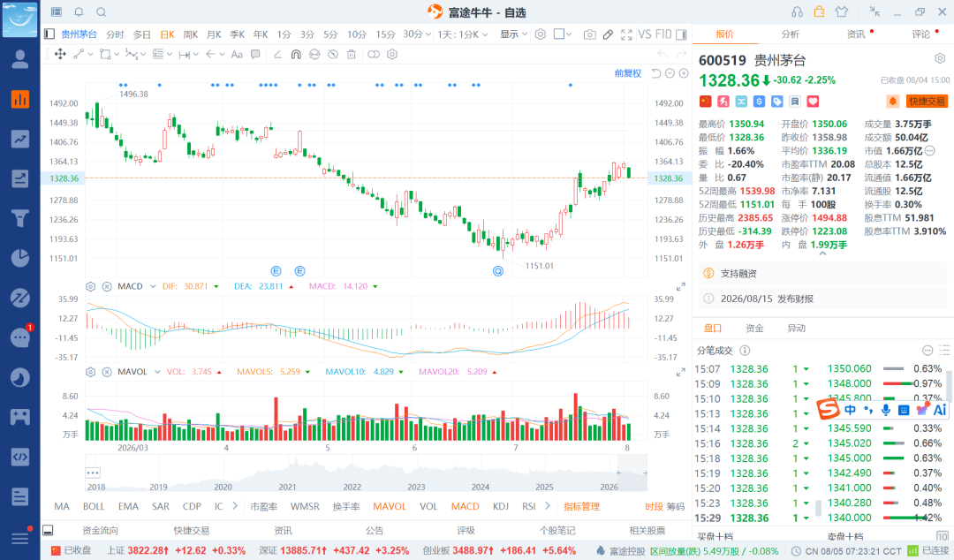This screenshot has height=560, width=954.
Task: Toggle the left watchlist sidebar panel icon
Action: (x=49, y=34)
